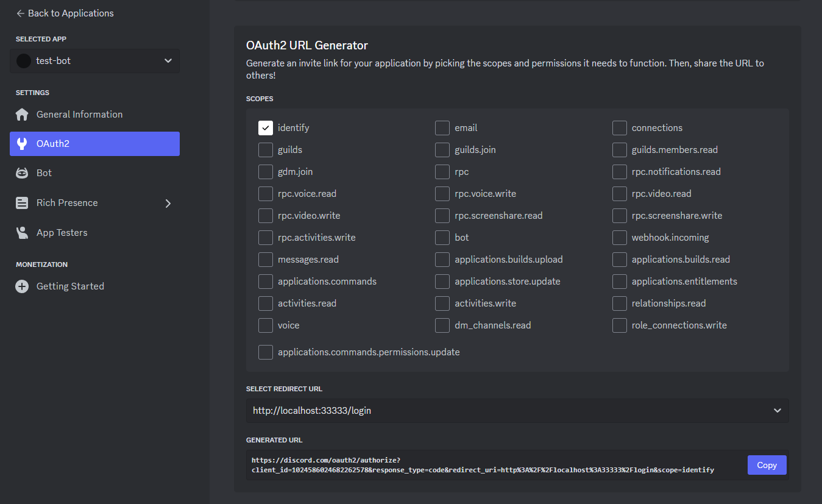Image resolution: width=822 pixels, height=504 pixels.
Task: Enable rpc.screenshare.read scope
Action: [x=442, y=216]
